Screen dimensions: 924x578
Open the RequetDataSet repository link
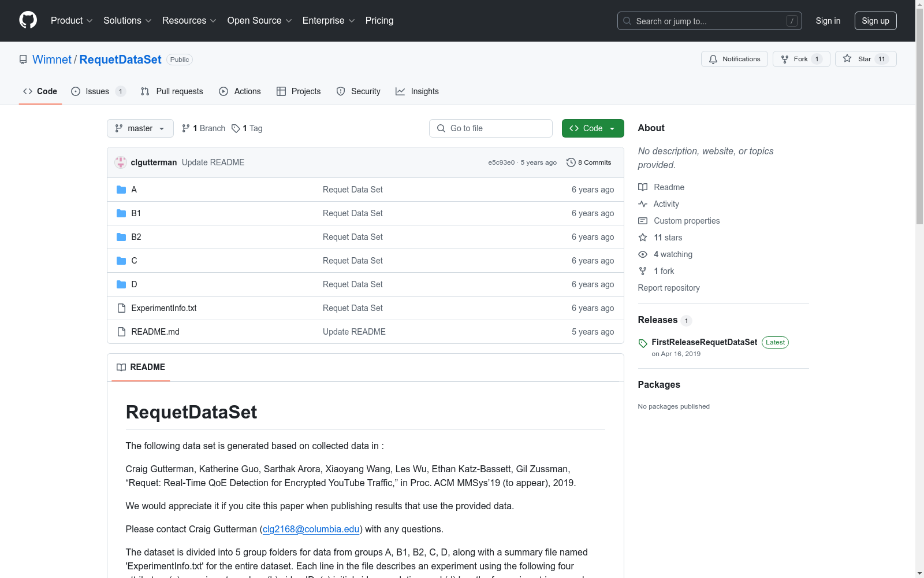pyautogui.click(x=120, y=60)
